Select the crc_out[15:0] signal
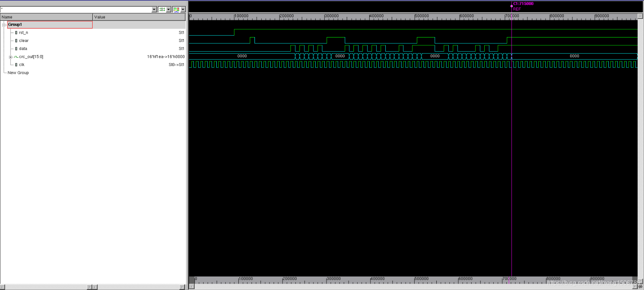The height and width of the screenshot is (290, 644). pos(31,57)
